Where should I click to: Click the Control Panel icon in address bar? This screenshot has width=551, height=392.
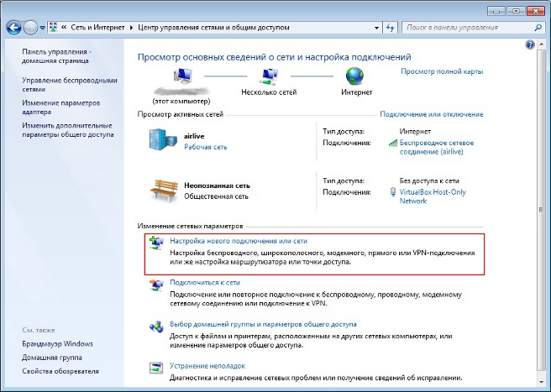(53, 27)
